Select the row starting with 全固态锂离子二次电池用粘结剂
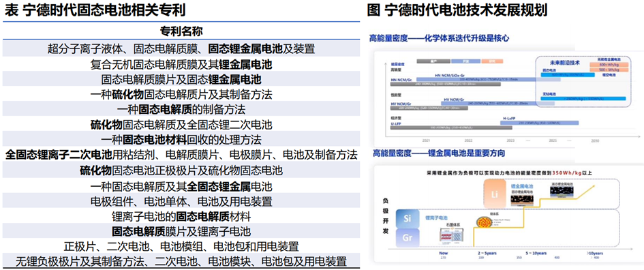The width and height of the screenshot is (644, 270). [181, 155]
